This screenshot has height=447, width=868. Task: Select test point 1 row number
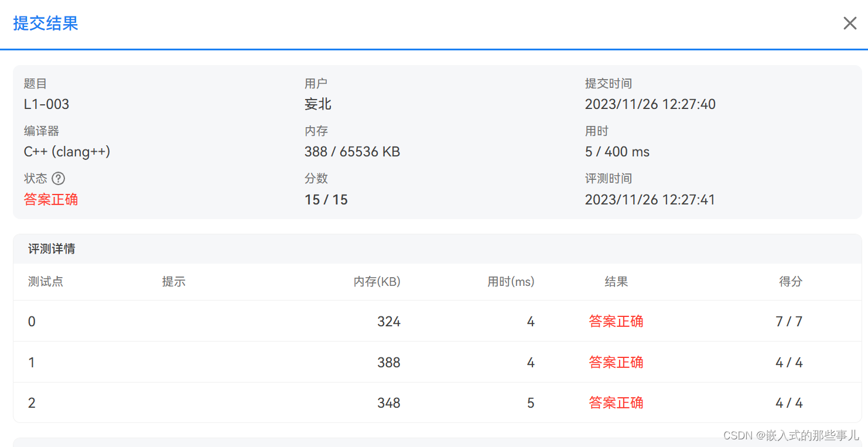tap(32, 363)
